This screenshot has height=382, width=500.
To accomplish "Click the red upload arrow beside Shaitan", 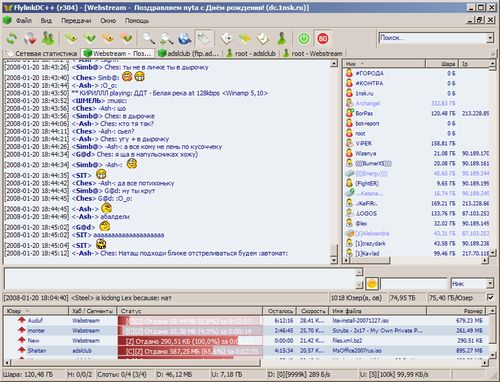I will [x=22, y=350].
